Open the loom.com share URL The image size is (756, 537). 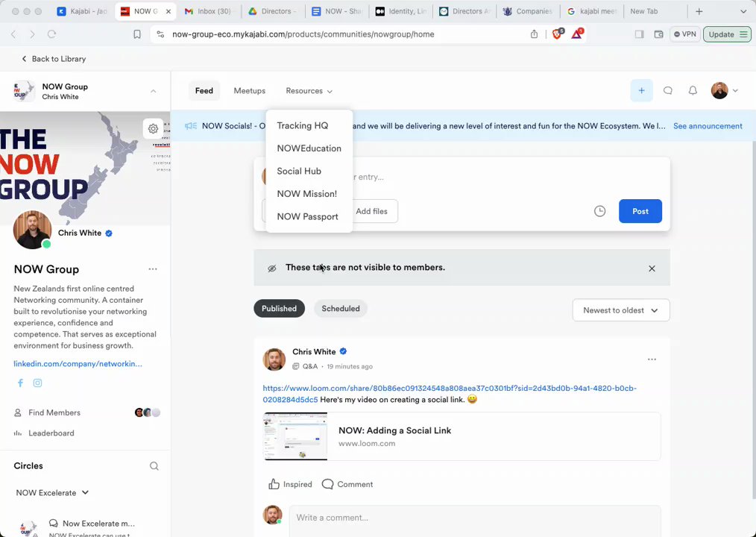pyautogui.click(x=450, y=394)
